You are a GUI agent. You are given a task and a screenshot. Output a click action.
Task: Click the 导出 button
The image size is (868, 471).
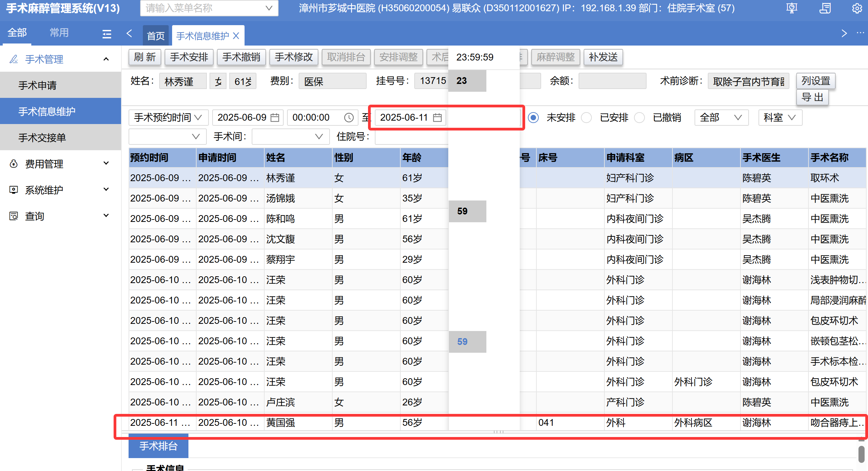coord(812,98)
